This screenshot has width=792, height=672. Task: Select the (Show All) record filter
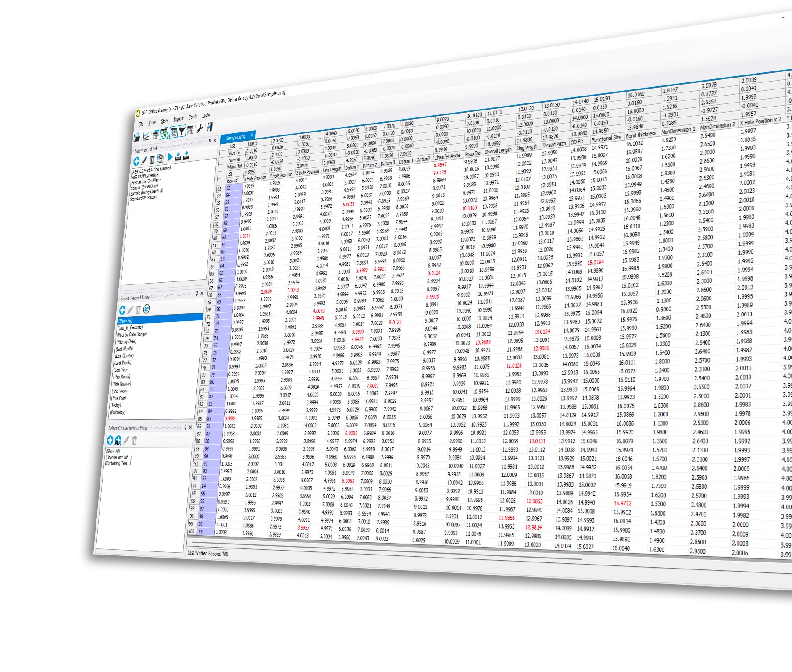pos(160,319)
